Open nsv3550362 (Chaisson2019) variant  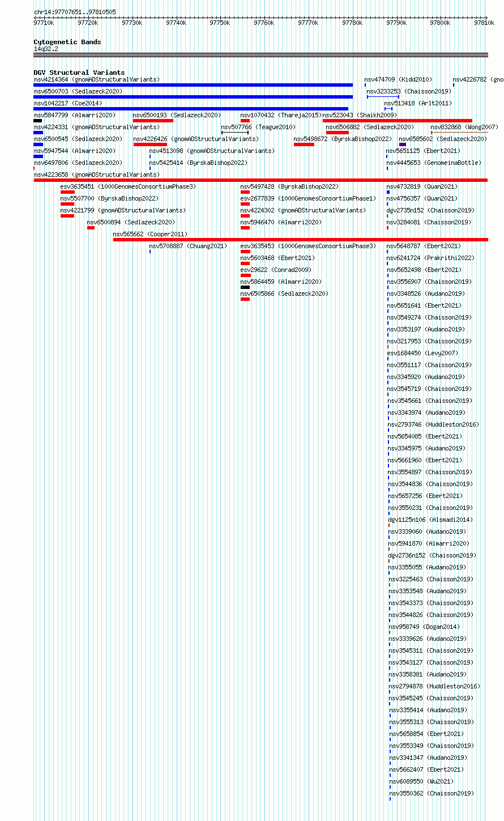pos(432,794)
